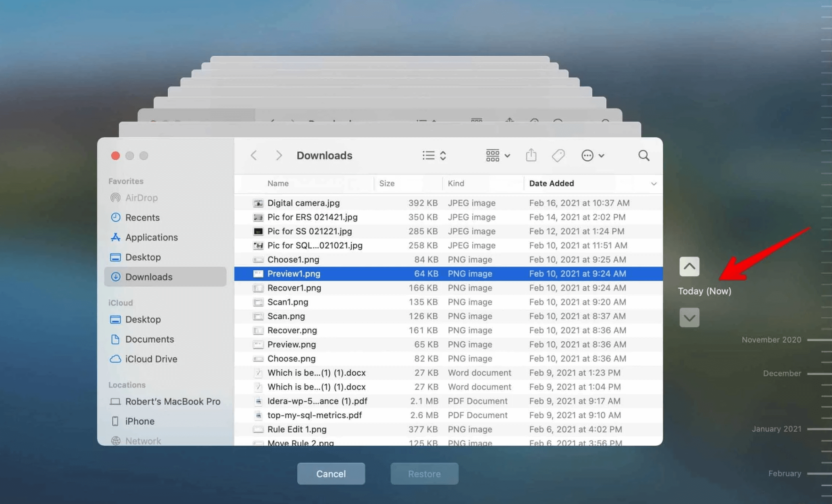Open the Share icon in the toolbar
The image size is (832, 504).
(532, 155)
